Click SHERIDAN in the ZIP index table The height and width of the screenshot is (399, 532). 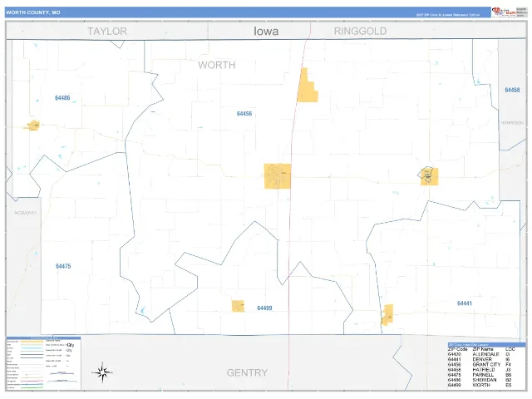pos(485,380)
